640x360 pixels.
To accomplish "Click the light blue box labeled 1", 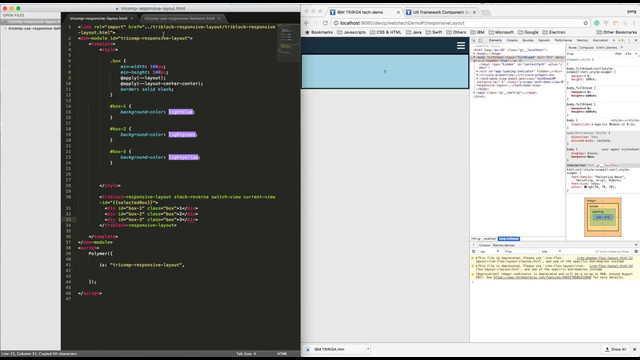I will click(385, 72).
